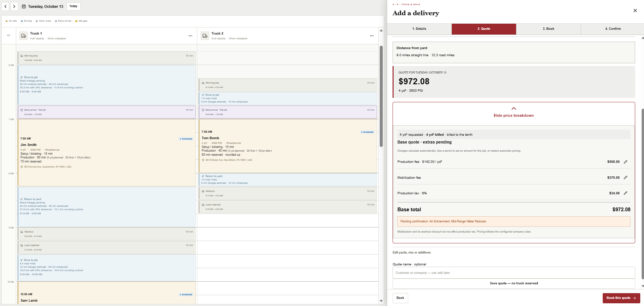Click location pin for 500 Fairview Ave address
This screenshot has height=306, width=644.
[22, 167]
